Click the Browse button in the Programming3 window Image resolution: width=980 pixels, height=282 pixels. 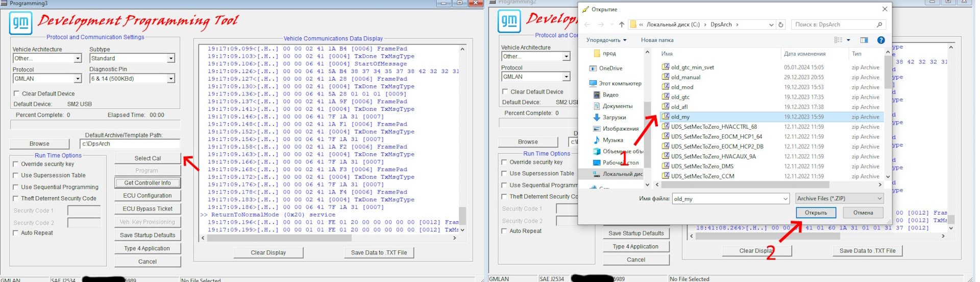[x=39, y=144]
